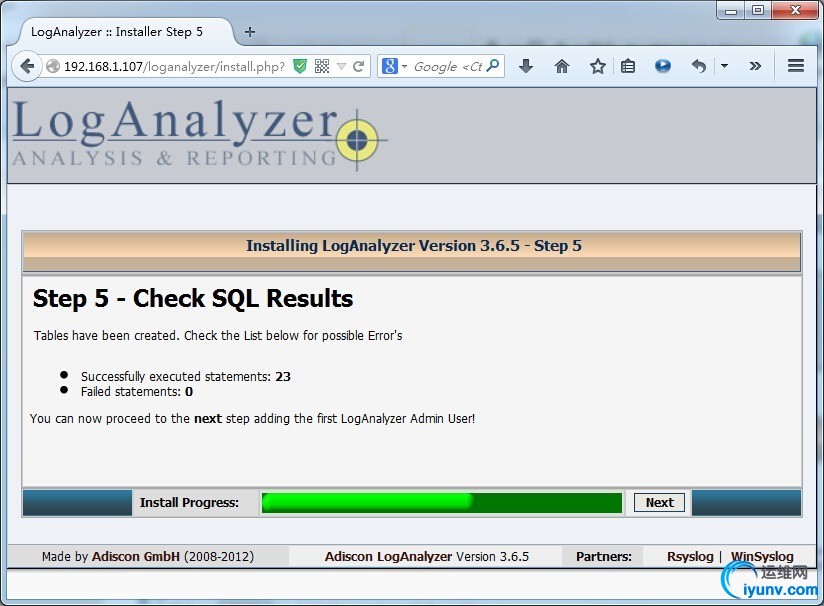The height and width of the screenshot is (606, 824).
Task: Click the 'Install Progress:' label
Action: pyautogui.click(x=189, y=502)
